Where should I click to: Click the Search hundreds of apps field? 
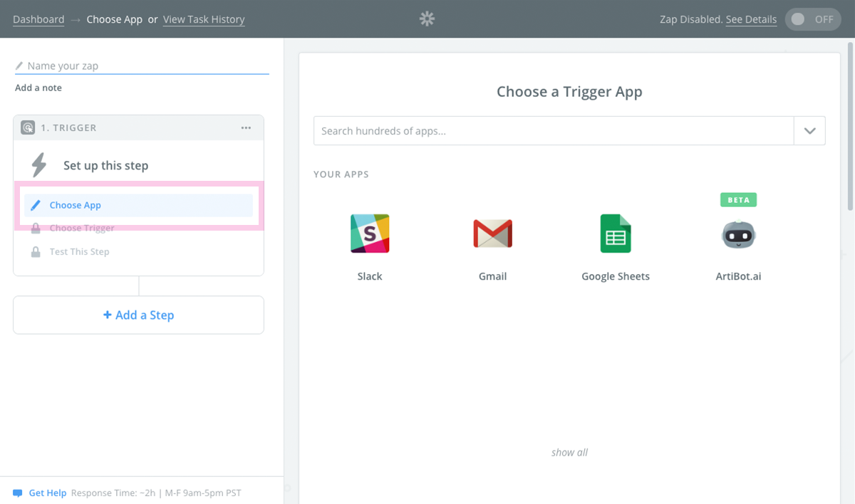554,131
